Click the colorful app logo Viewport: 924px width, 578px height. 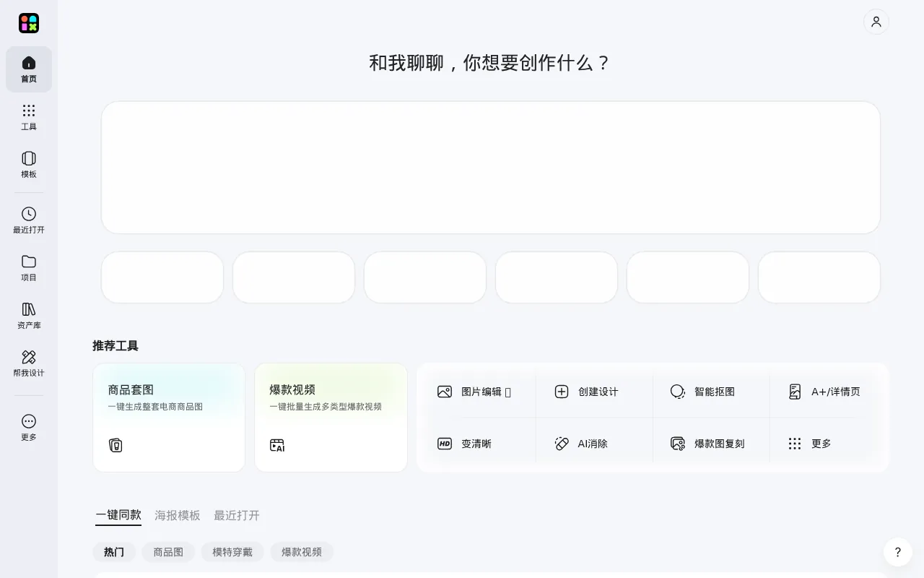point(29,23)
